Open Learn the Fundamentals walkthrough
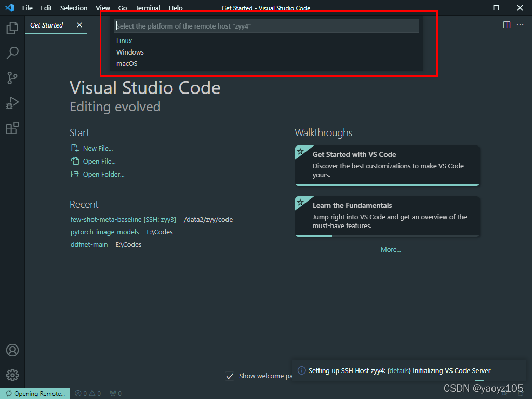Screen dimensions: 532x399 tap(387, 217)
